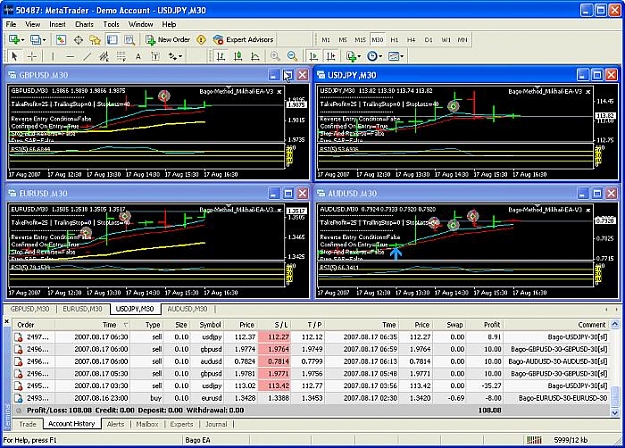Open the Charts menu
The image size is (625, 448).
pos(84,24)
